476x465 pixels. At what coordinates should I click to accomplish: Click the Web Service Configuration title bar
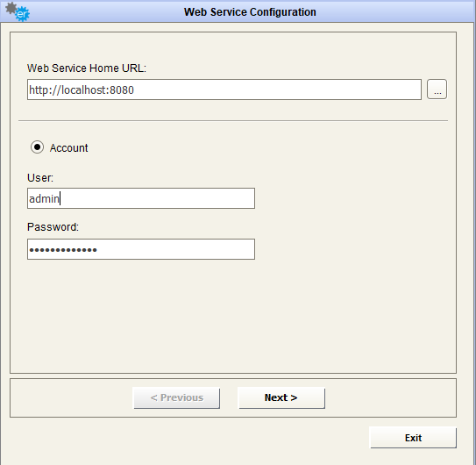pyautogui.click(x=250, y=12)
